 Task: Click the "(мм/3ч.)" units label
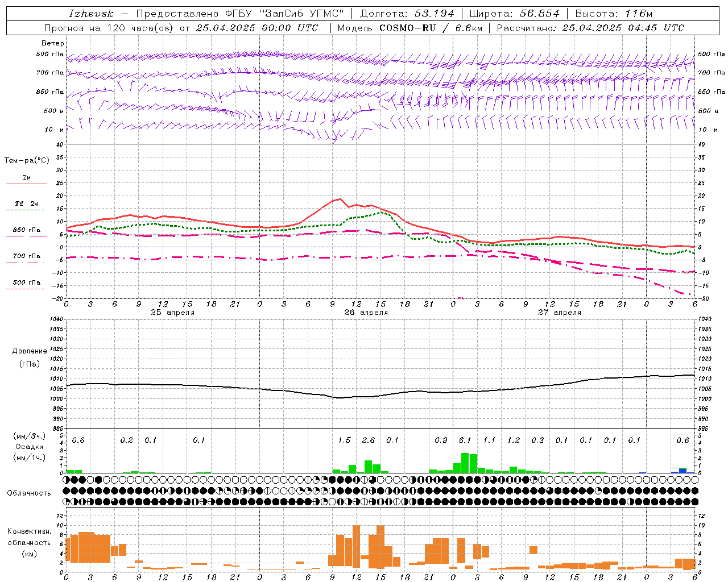tap(29, 436)
